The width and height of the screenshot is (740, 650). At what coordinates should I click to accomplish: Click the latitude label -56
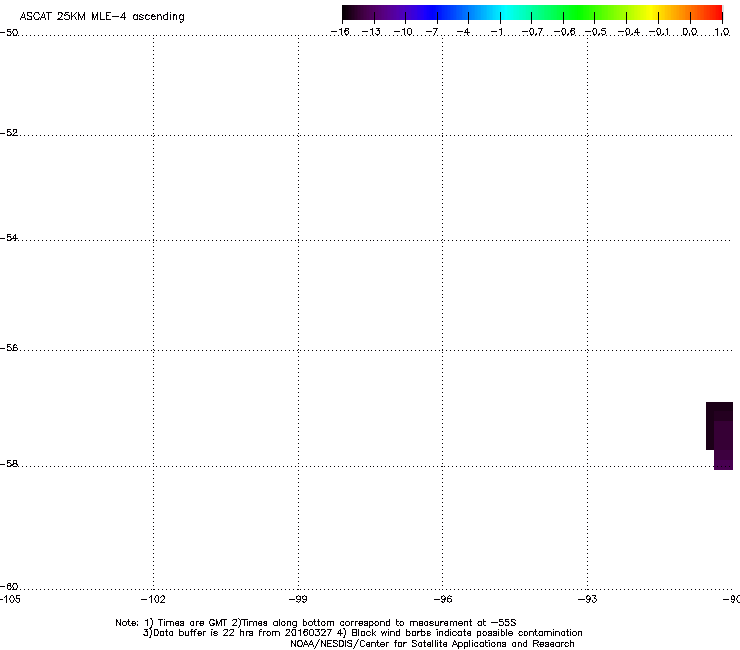(x=9, y=348)
